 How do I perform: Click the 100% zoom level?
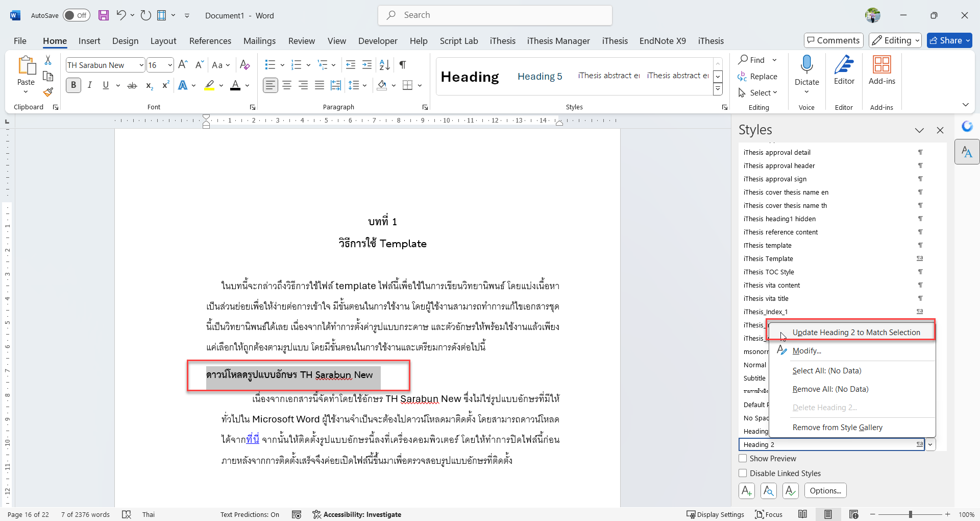point(966,514)
